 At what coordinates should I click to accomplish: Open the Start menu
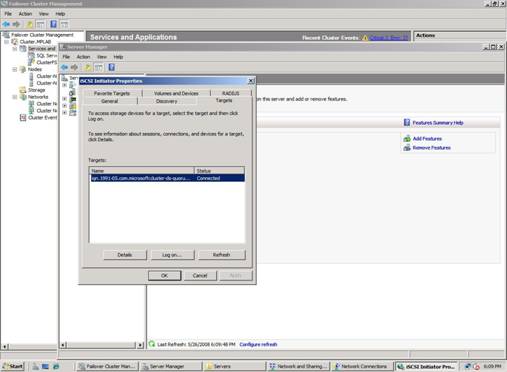coord(13,366)
